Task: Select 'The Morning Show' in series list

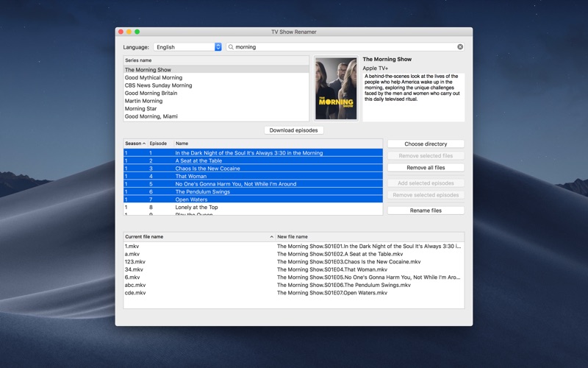Action: tap(216, 69)
